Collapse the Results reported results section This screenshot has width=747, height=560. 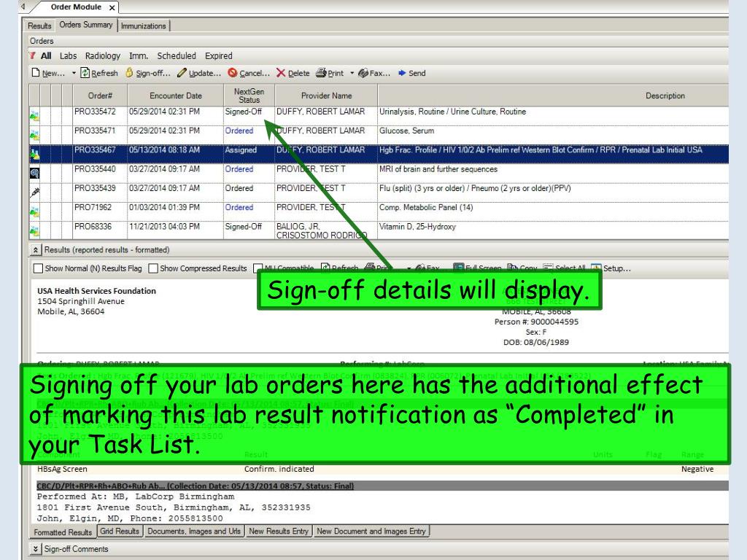coord(36,250)
